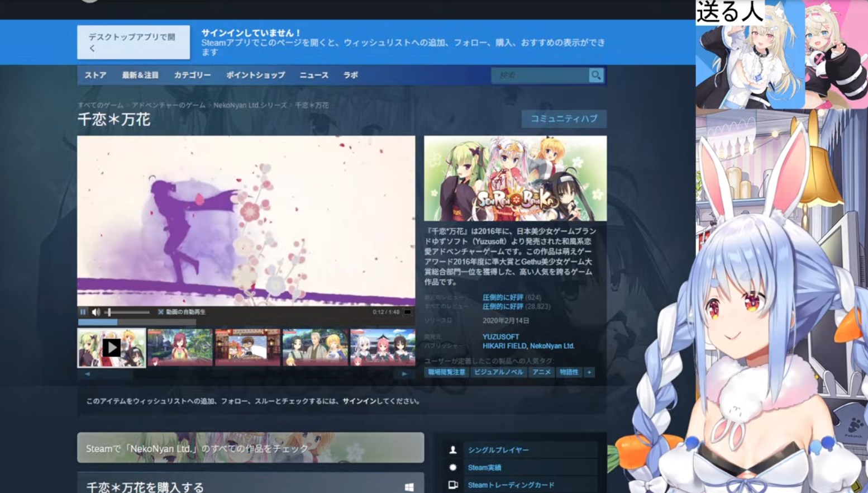Image resolution: width=868 pixels, height=493 pixels.
Task: Click the magnifier search icon in store navbar
Action: [596, 75]
